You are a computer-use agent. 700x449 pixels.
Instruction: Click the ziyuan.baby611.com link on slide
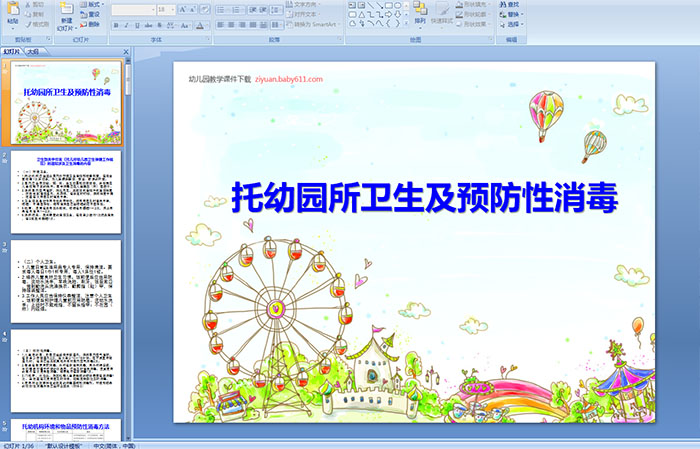(x=289, y=79)
